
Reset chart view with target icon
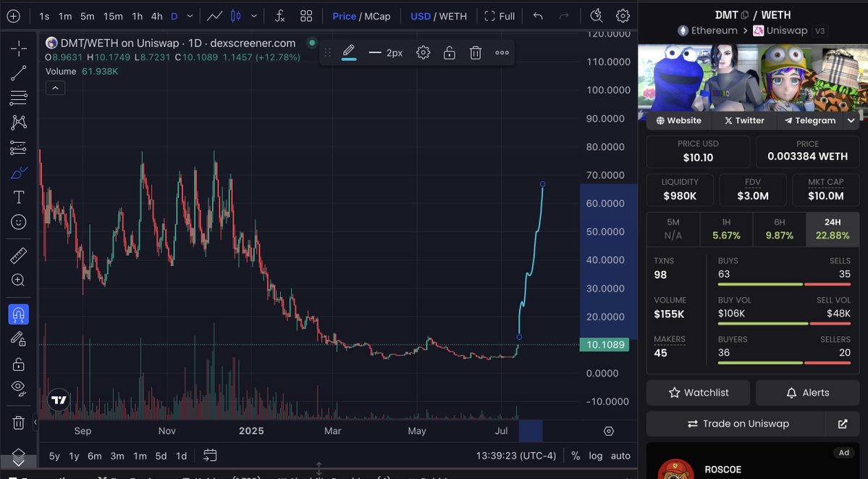tap(609, 430)
